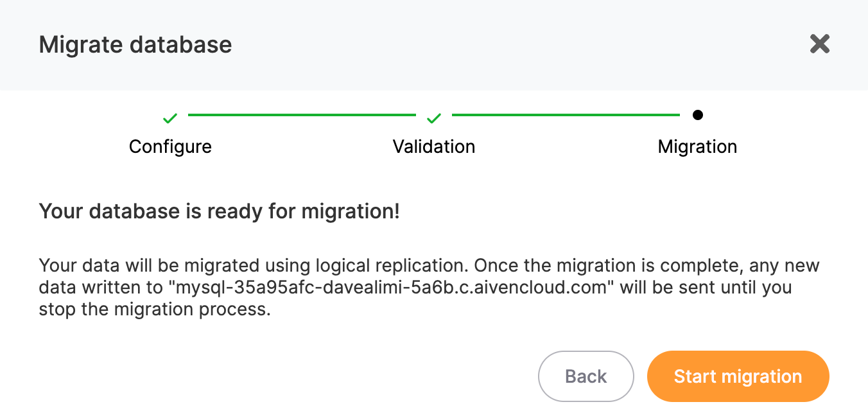Click the progress bar between Validation and Migration
868x420 pixels.
566,116
